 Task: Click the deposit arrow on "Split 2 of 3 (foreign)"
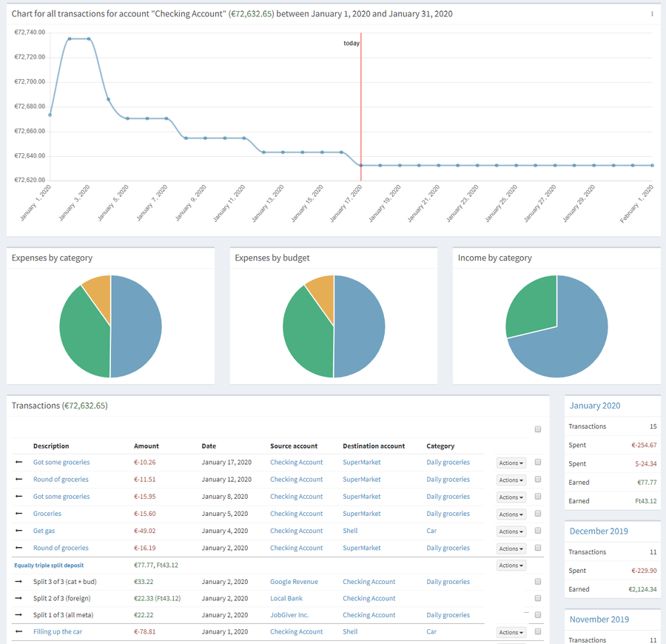tap(18, 598)
